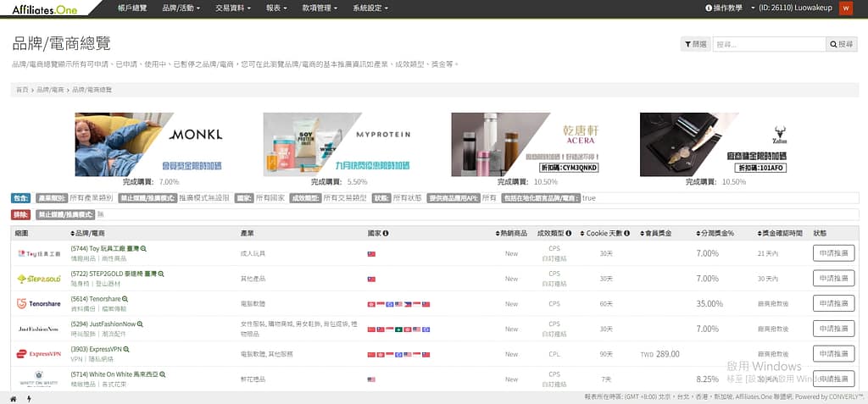Click magnifier icon beside Toy 玩具工廠
This screenshot has width=868, height=404.
tap(143, 249)
